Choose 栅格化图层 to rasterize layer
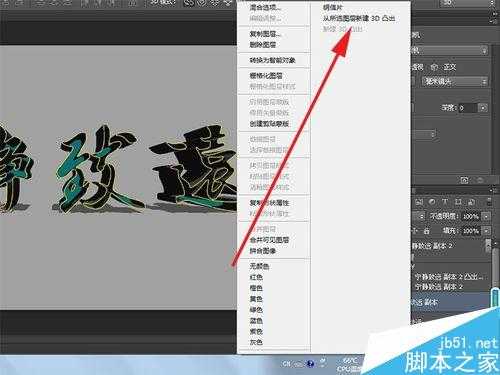 click(x=266, y=76)
